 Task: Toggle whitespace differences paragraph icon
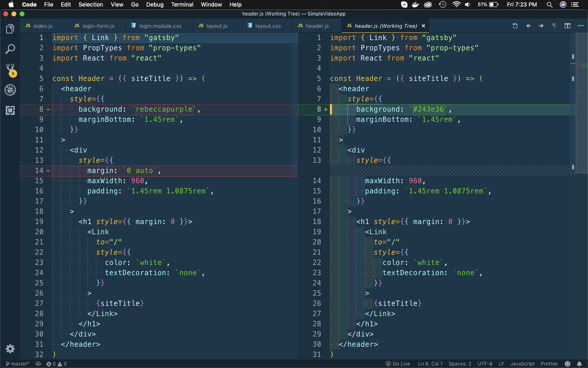click(555, 26)
